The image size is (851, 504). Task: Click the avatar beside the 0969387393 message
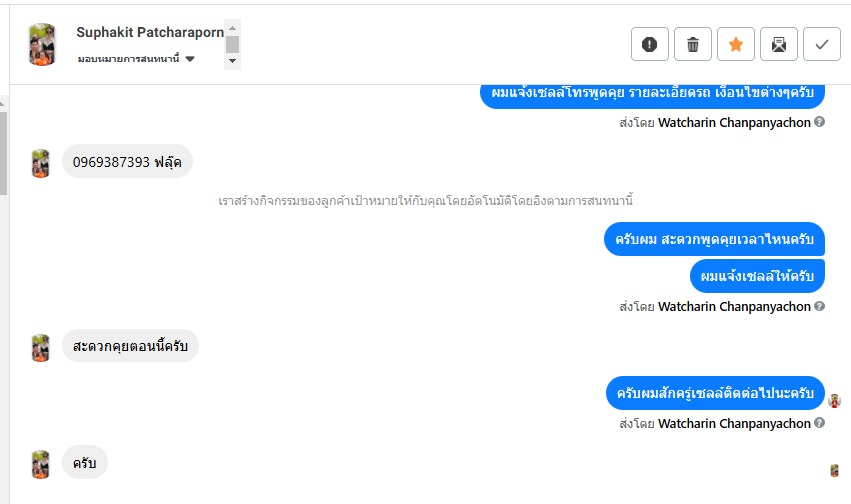click(41, 163)
